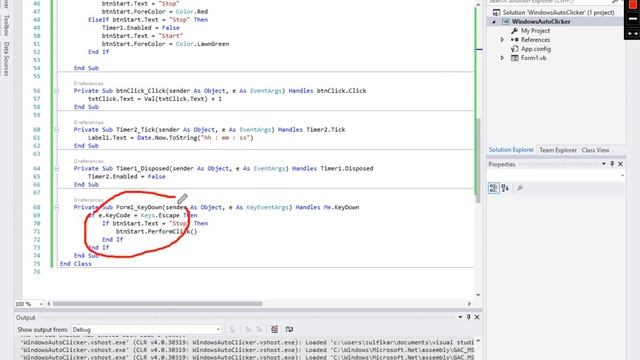This screenshot has height=360, width=640.
Task: Click the red record button overlay
Action: tap(633, 4)
